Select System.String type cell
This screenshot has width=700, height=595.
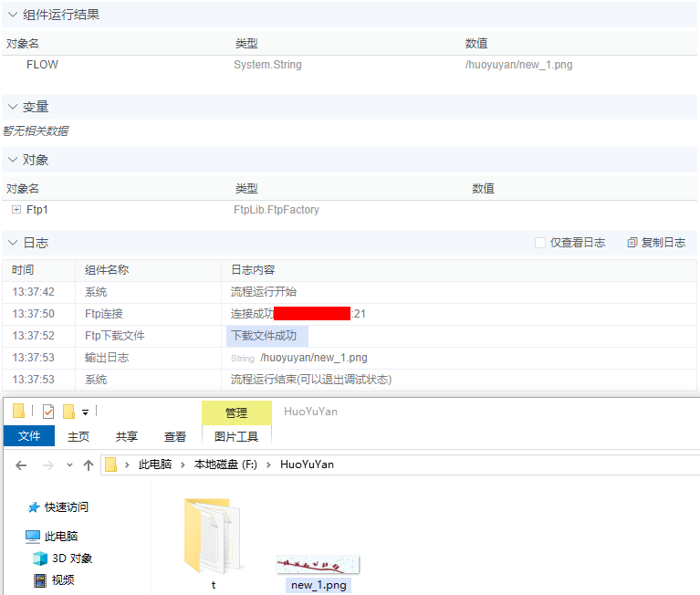coord(267,65)
